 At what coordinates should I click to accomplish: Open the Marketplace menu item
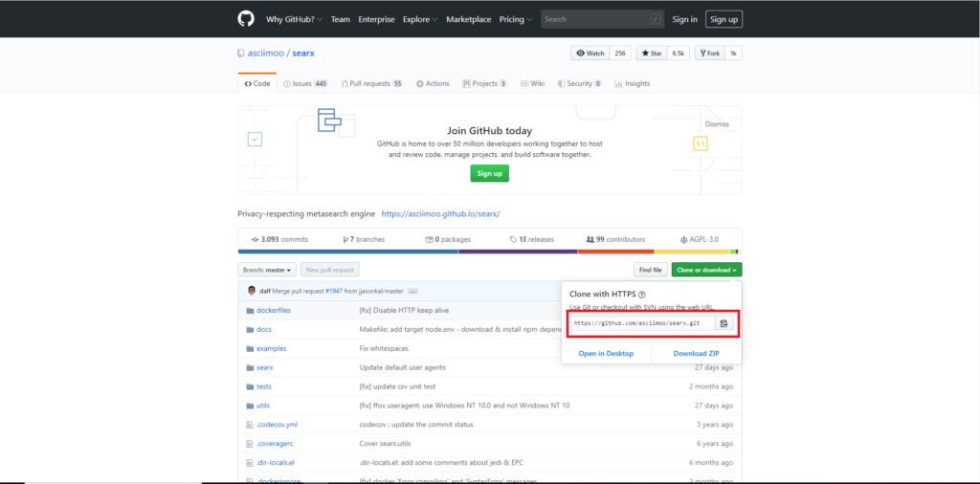pos(469,19)
